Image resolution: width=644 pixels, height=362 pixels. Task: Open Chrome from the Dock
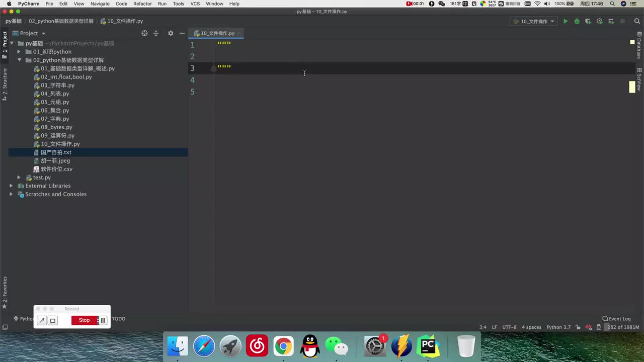(x=284, y=346)
